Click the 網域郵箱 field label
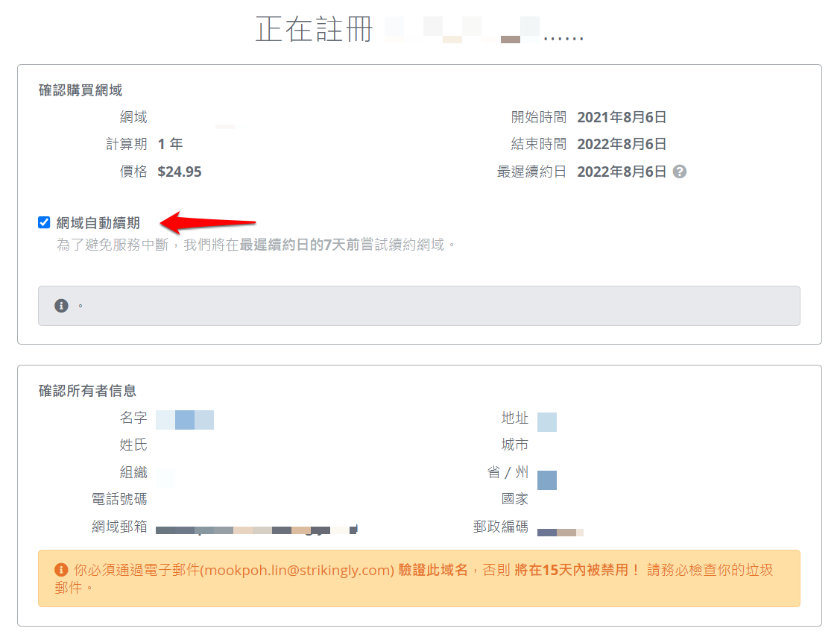Screen dimensions: 840x640 (119, 527)
